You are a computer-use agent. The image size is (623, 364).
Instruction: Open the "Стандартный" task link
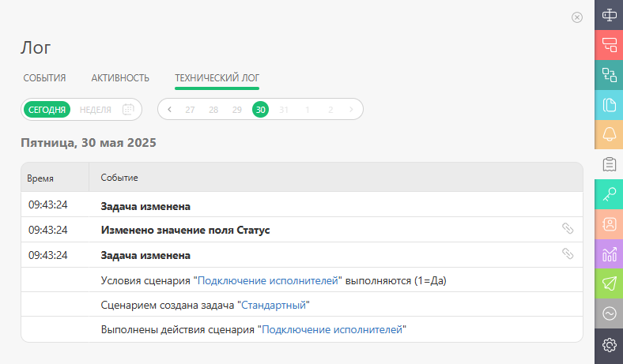click(x=274, y=305)
